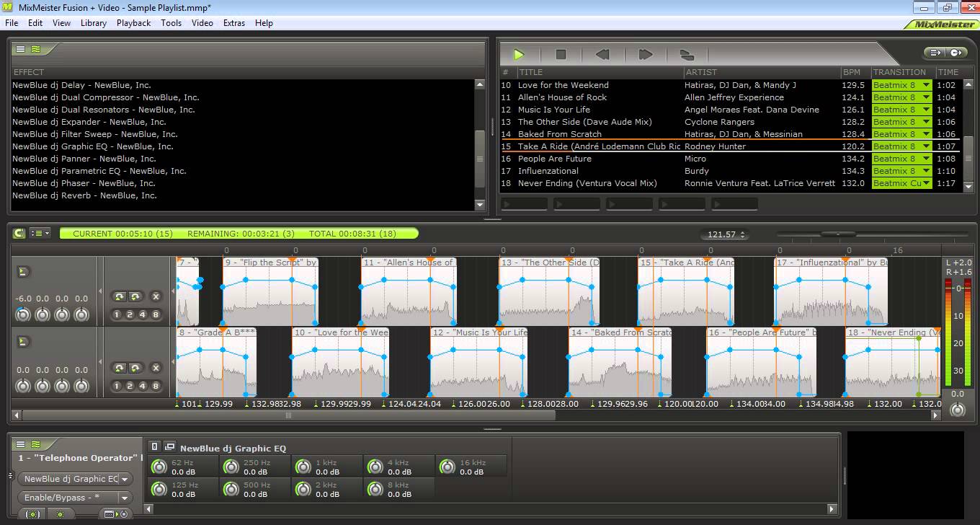Click the burn to CD icon
This screenshot has width=980, height=525.
coord(955,53)
